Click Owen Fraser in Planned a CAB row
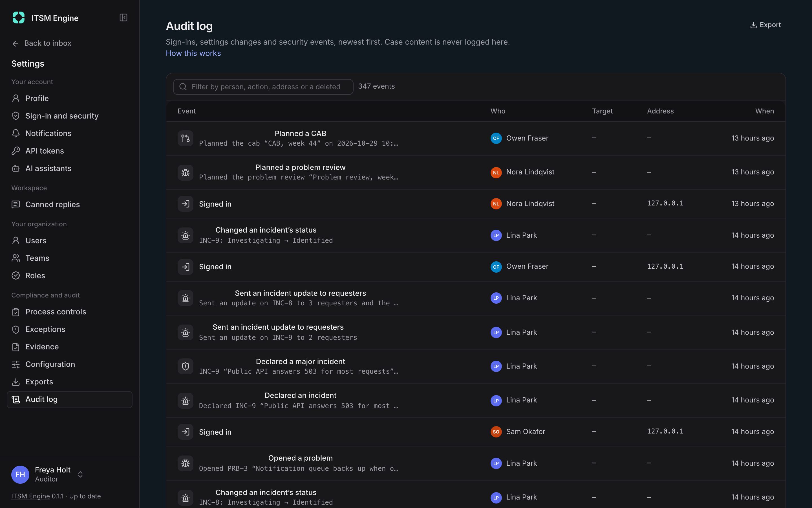Image resolution: width=812 pixels, height=508 pixels. coord(527,138)
